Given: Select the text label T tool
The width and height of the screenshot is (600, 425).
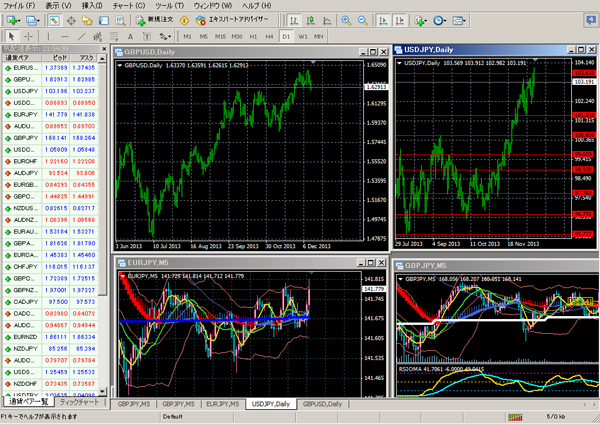Looking at the screenshot, I should click(147, 36).
